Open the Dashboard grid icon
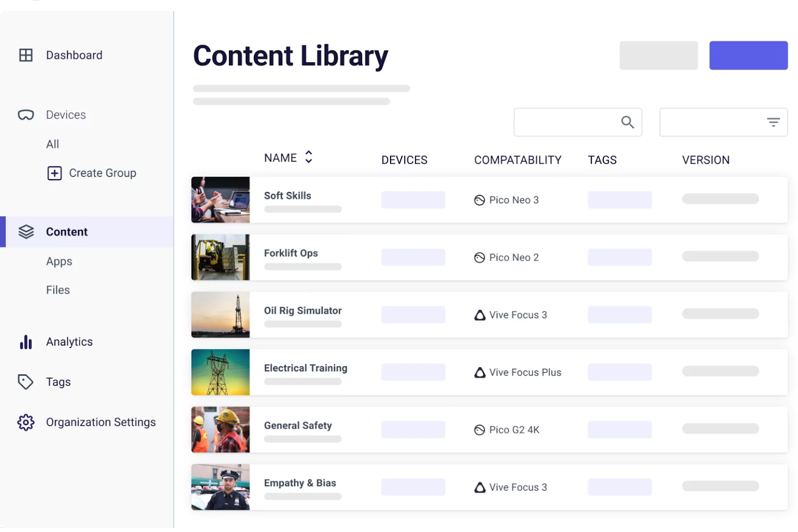This screenshot has height=532, width=798. point(25,55)
